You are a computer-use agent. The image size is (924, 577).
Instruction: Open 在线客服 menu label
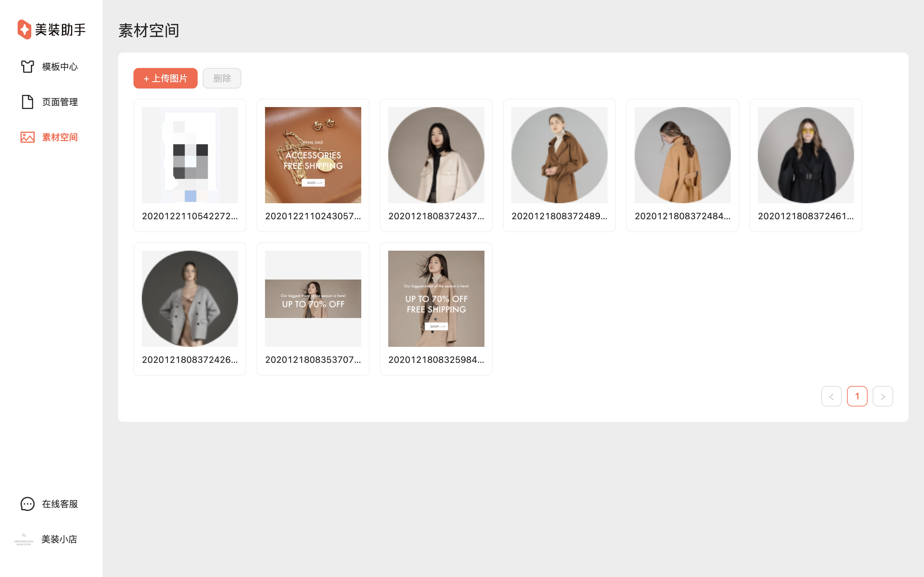(x=60, y=504)
